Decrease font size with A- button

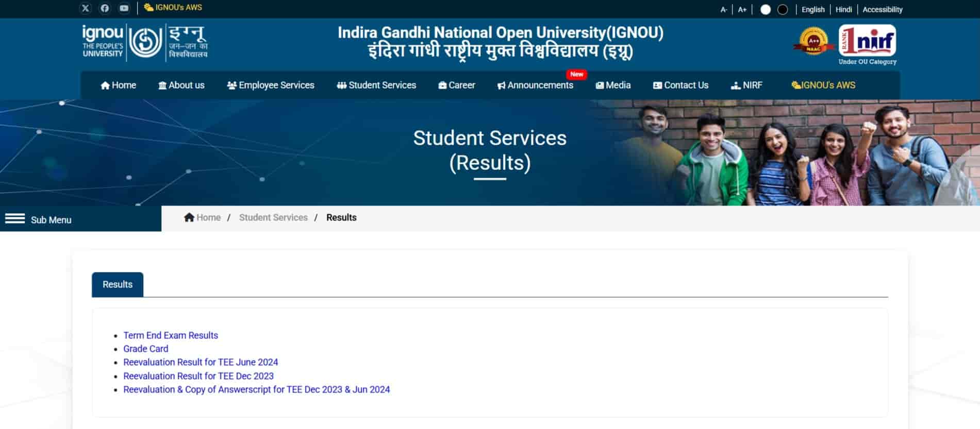coord(724,9)
